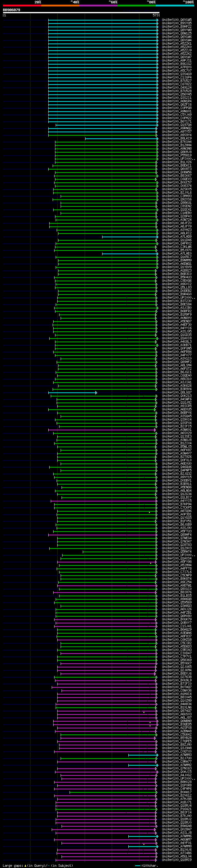This screenshot has height=868, width=197.
Task: Click the cyan ~100% identity legend segment
Action: pyautogui.click(x=175, y=6)
